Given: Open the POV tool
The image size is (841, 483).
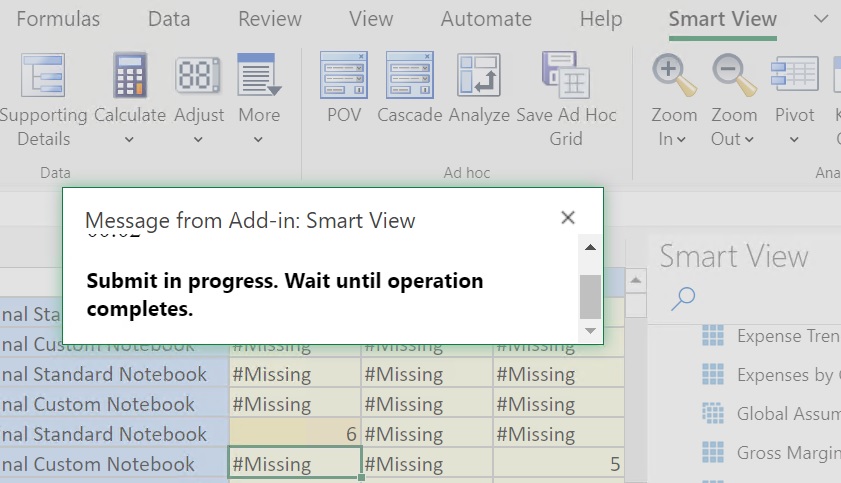Looking at the screenshot, I should point(344,75).
